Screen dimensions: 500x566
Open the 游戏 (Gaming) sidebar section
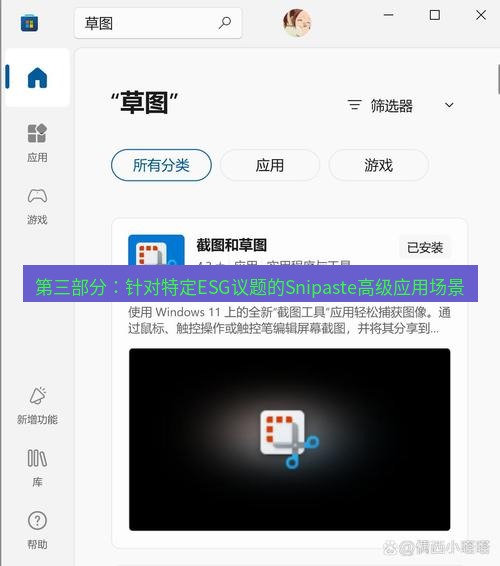[37, 206]
